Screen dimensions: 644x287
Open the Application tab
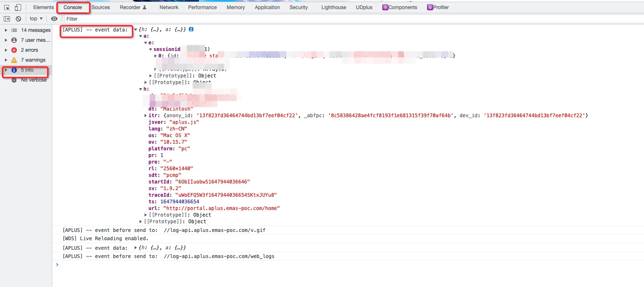[x=267, y=7]
